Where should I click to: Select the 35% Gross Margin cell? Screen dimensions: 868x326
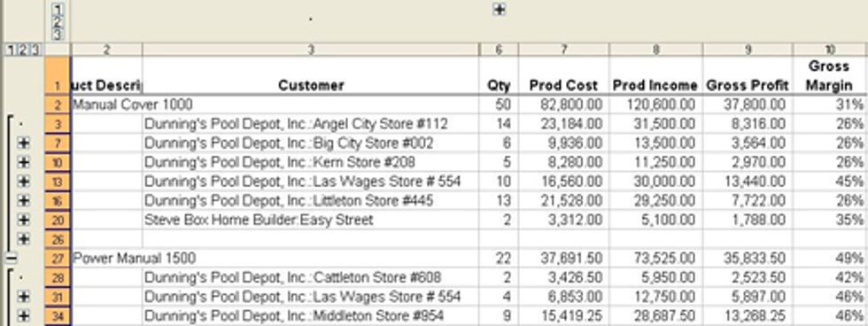click(x=830, y=220)
